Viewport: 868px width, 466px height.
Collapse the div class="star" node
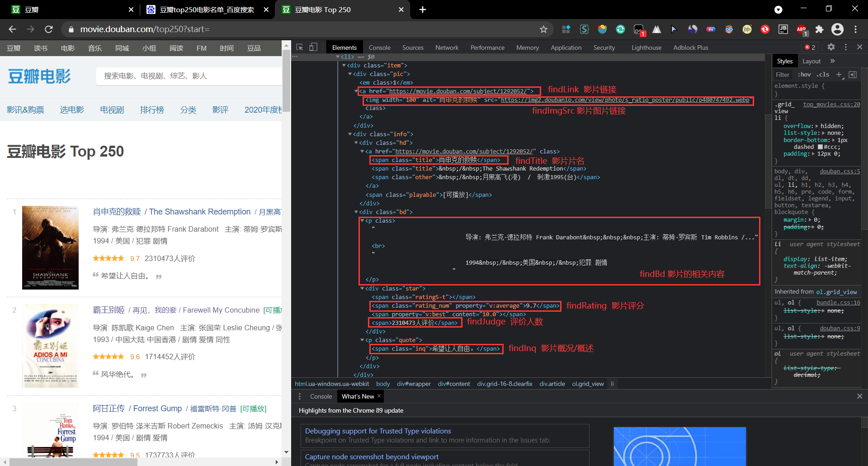pyautogui.click(x=362, y=289)
